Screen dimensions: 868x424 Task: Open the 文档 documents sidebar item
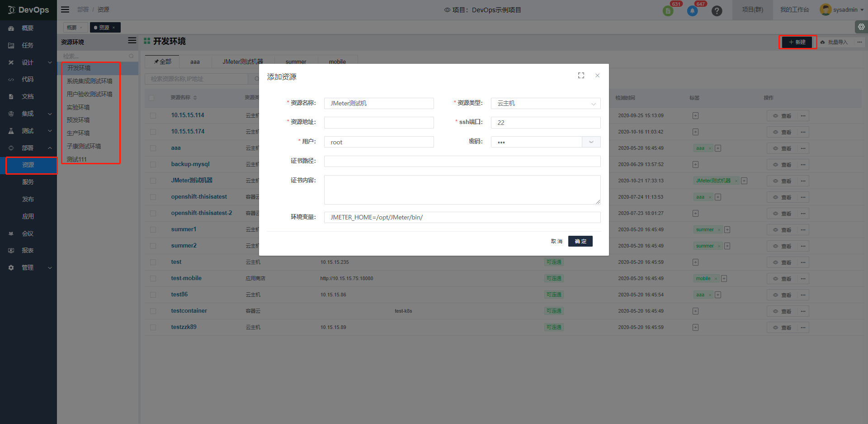28,96
